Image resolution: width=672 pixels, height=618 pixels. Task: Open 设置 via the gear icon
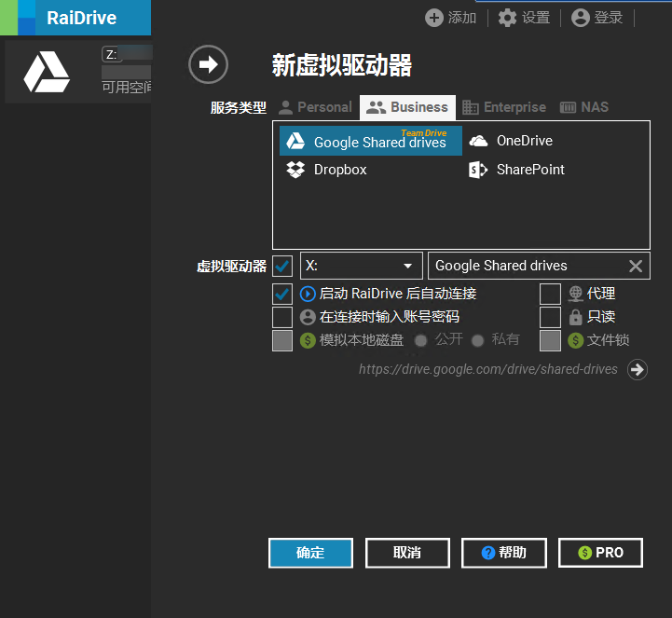[x=507, y=18]
